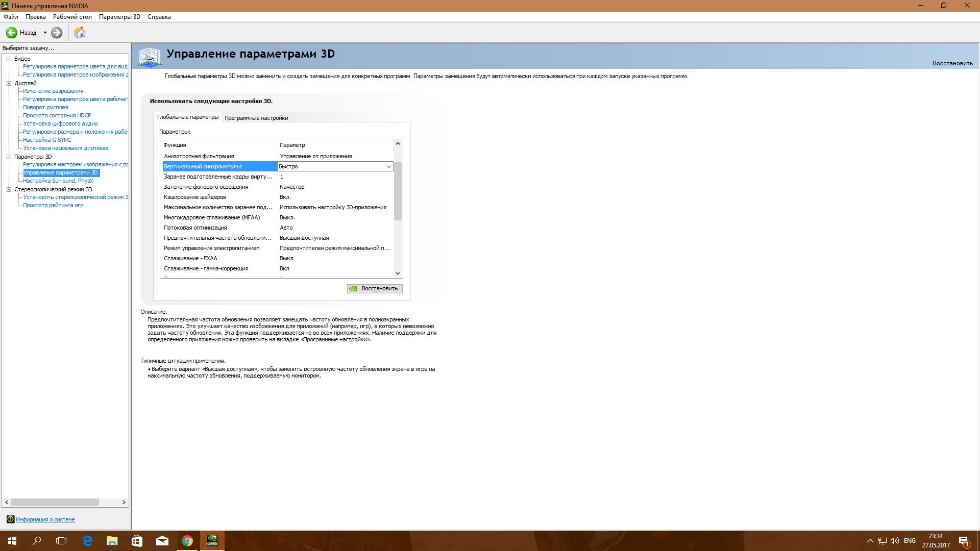Image resolution: width=980 pixels, height=551 pixels.
Task: Click task tree horizontal scrollbar thumb
Action: 55,503
